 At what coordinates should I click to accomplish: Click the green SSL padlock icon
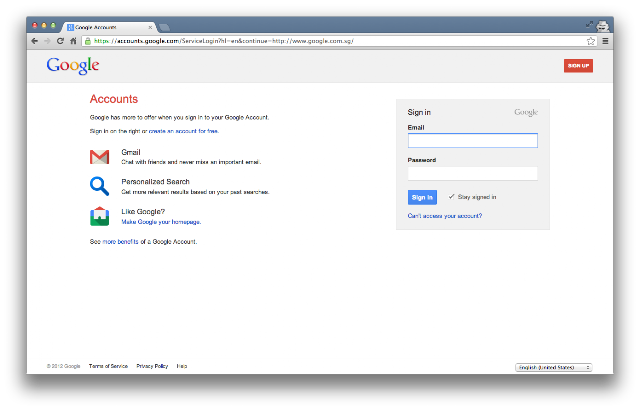click(x=87, y=41)
